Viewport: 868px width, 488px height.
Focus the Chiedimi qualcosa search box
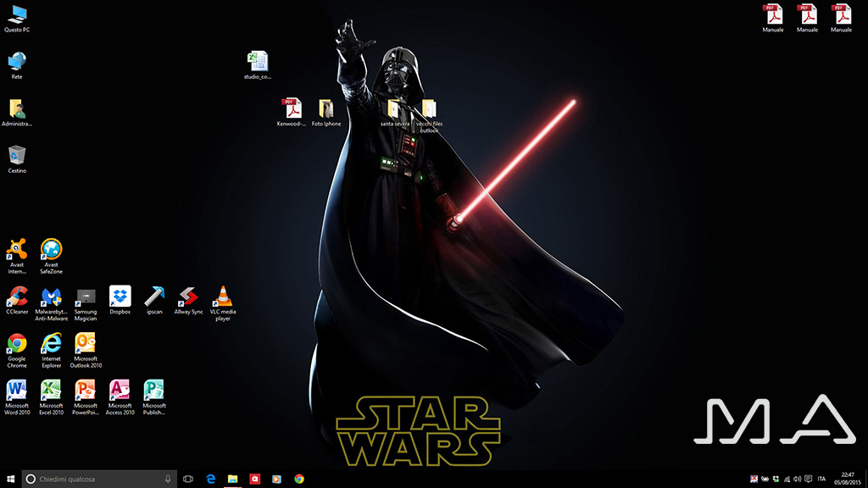100,480
